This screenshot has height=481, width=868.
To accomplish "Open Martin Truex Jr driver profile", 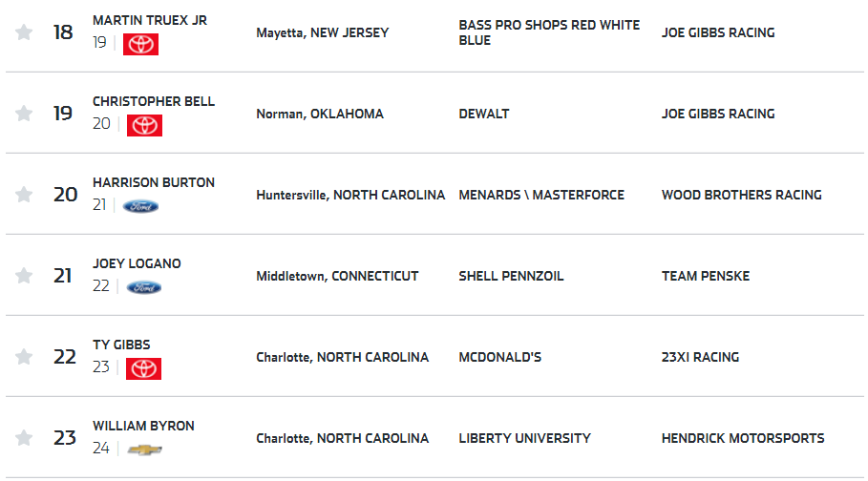I will [x=150, y=20].
